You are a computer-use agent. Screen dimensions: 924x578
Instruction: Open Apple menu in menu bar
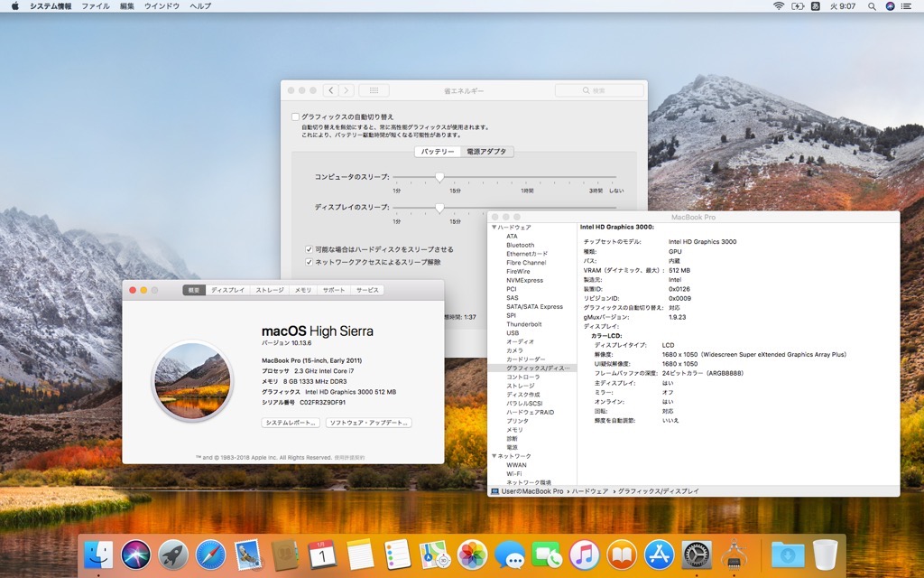coord(15,6)
